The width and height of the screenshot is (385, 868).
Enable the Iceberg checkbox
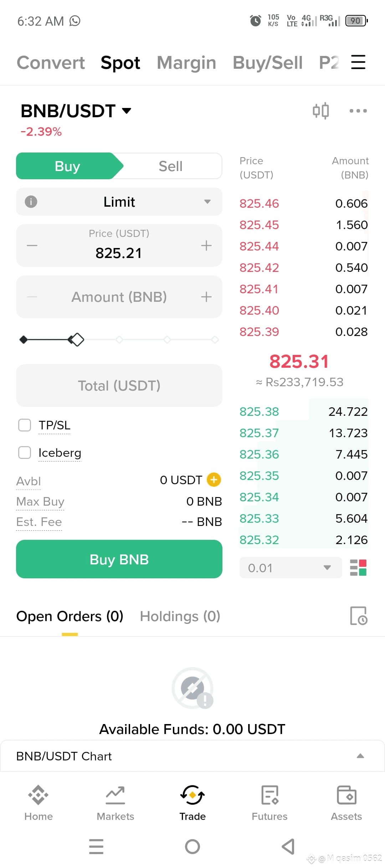(25, 453)
